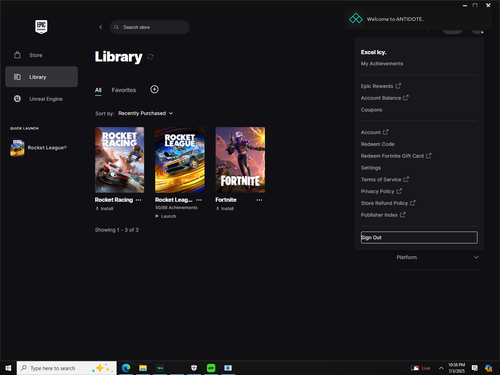Click the Sign Out button

(x=419, y=237)
